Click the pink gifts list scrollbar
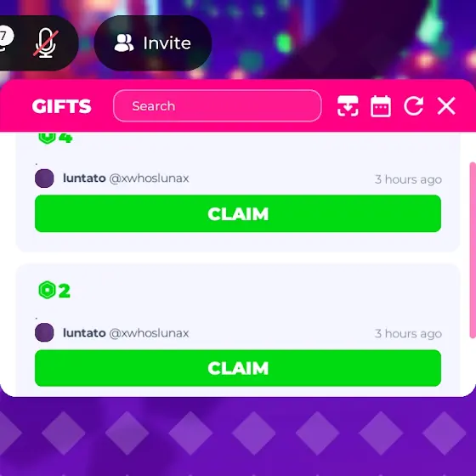This screenshot has height=476, width=476. click(x=473, y=250)
